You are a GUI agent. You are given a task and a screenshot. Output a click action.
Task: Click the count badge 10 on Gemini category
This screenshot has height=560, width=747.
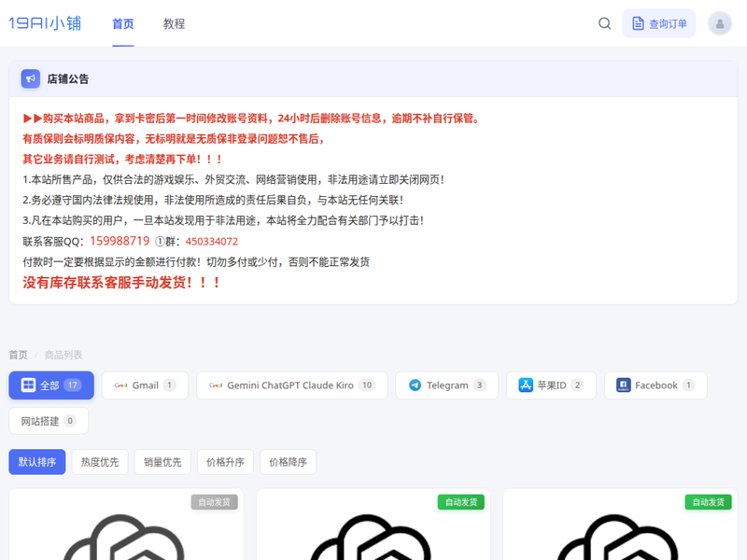[x=367, y=385]
